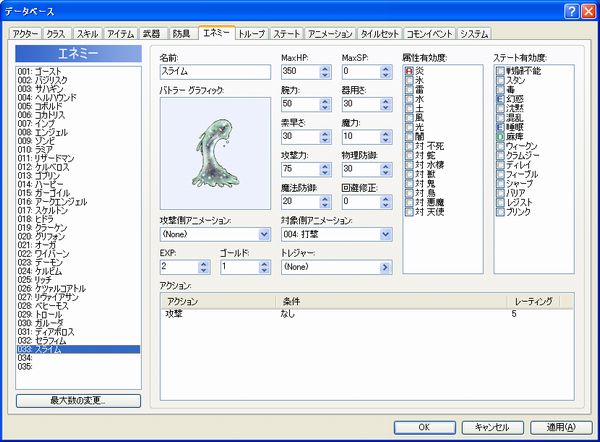Toggle 炎 element efficiency box

[409, 71]
